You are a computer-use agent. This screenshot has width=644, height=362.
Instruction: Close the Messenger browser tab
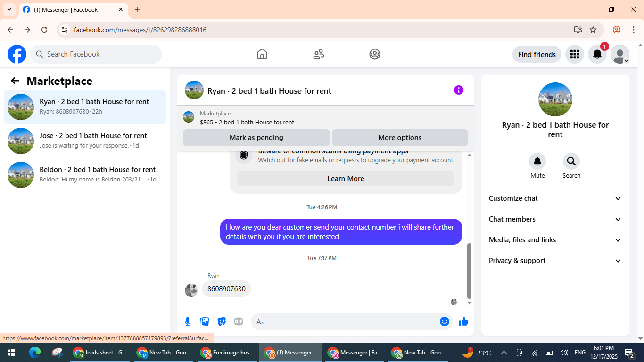121,9
